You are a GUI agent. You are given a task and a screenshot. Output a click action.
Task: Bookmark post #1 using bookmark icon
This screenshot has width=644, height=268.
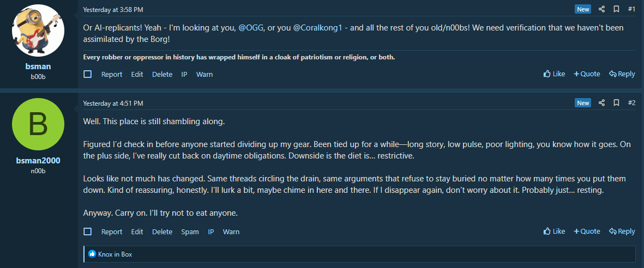[616, 9]
